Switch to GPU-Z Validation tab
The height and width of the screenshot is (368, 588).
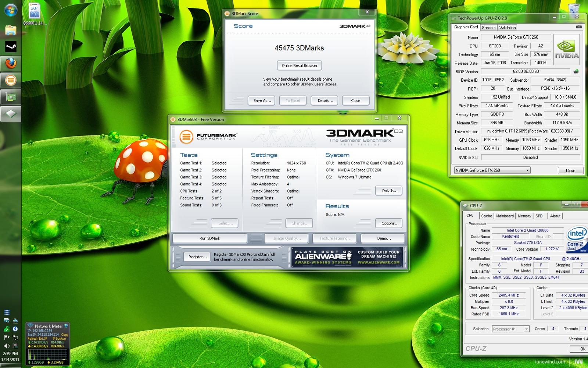507,28
